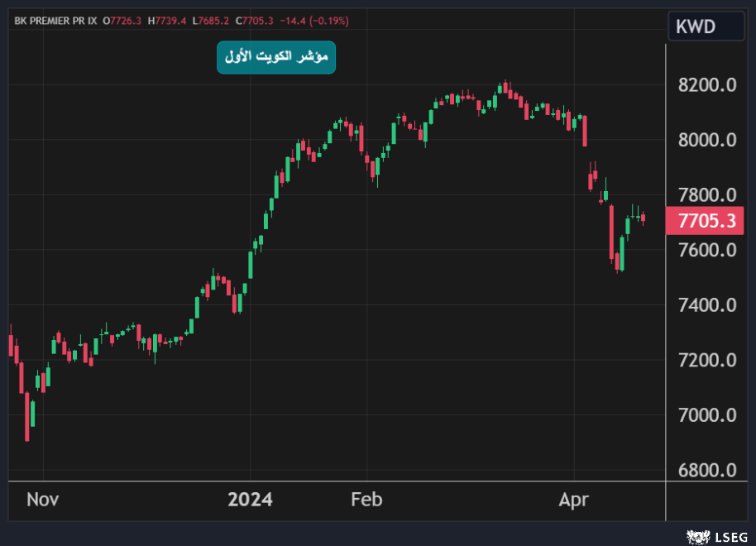Viewport: 756px width, 546px height.
Task: Click the 7200.0 price axis label
Action: tap(706, 360)
